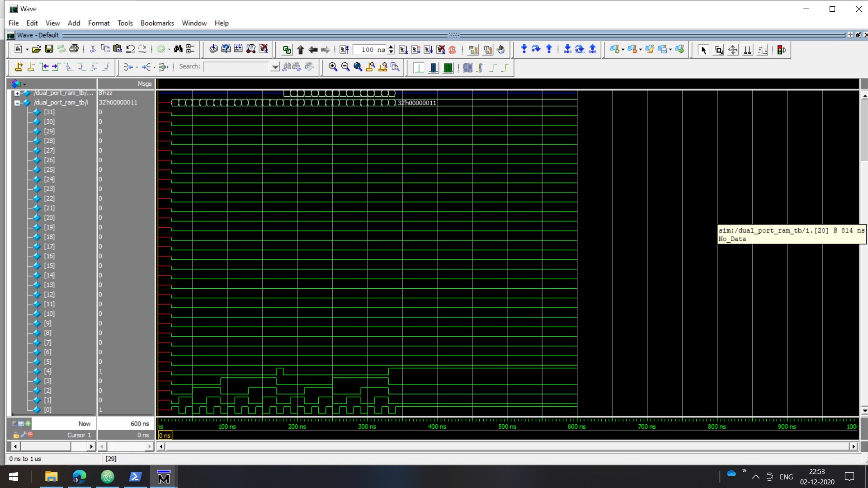Click the Zoom In magnifier icon
Image resolution: width=868 pixels, height=488 pixels.
point(333,67)
